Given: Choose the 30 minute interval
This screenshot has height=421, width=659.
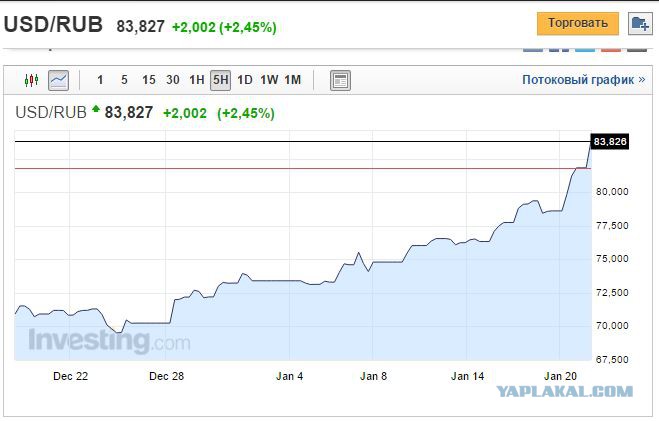Looking at the screenshot, I should 173,80.
